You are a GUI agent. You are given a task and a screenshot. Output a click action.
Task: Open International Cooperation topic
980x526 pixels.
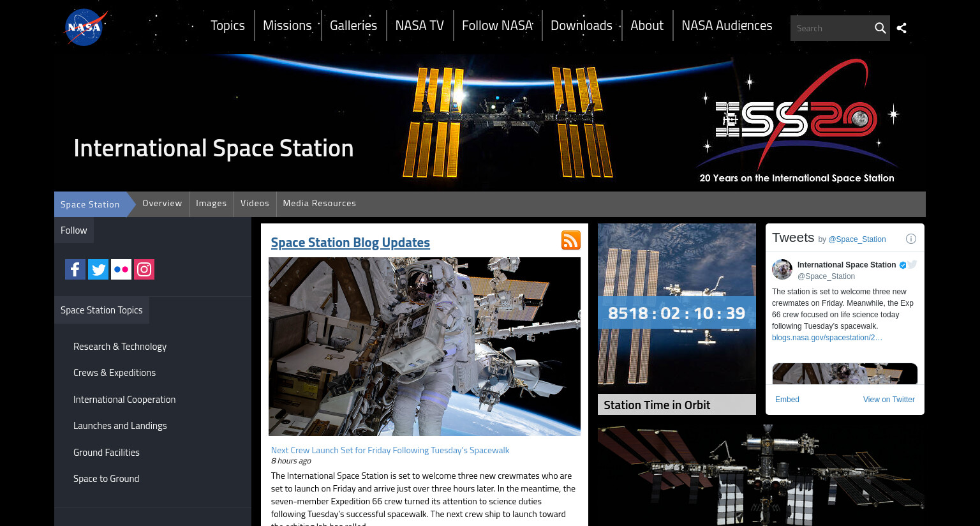point(124,400)
